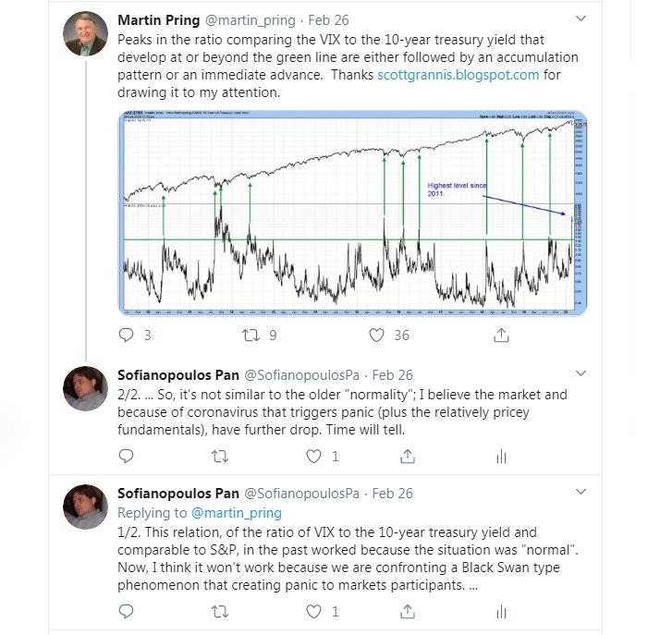The height and width of the screenshot is (635, 672).
Task: Open Martin Pring's profile avatar
Action: [85, 33]
